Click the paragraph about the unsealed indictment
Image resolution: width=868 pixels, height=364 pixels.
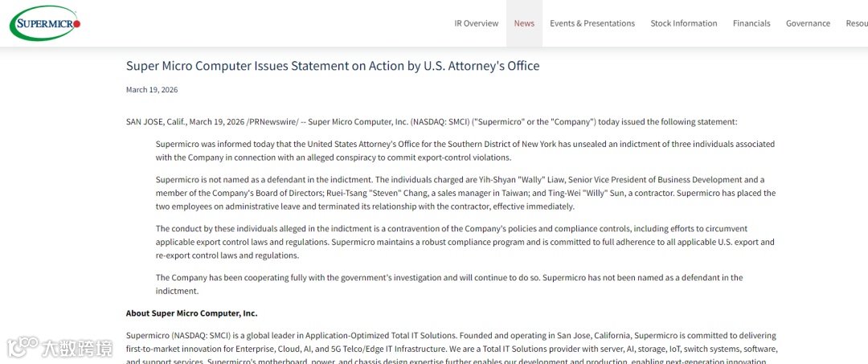[x=465, y=150]
